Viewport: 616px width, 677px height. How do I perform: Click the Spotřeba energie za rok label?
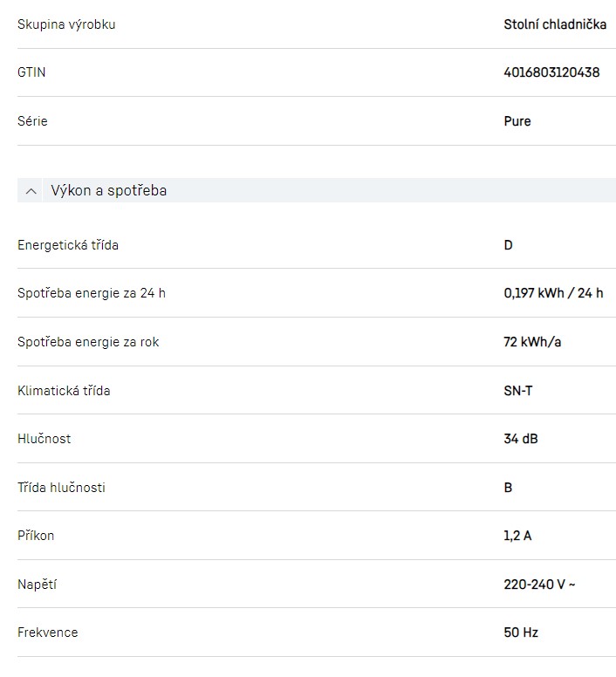(x=88, y=342)
